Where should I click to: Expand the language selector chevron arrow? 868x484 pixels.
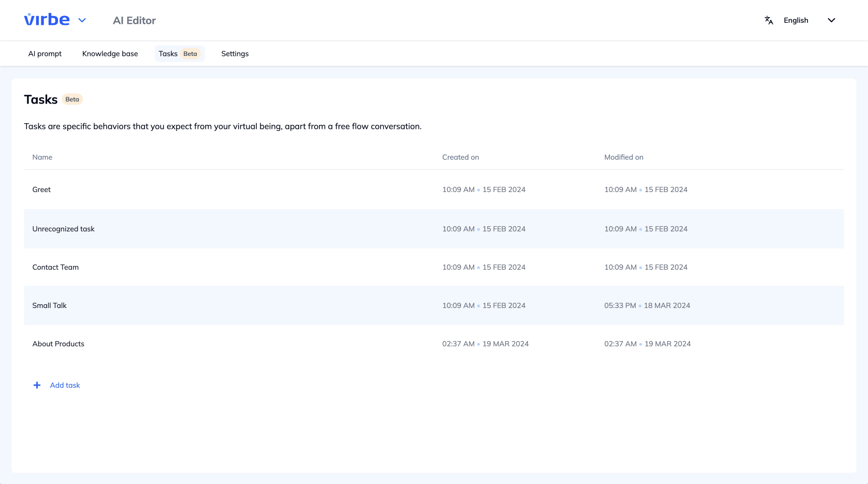tap(831, 20)
